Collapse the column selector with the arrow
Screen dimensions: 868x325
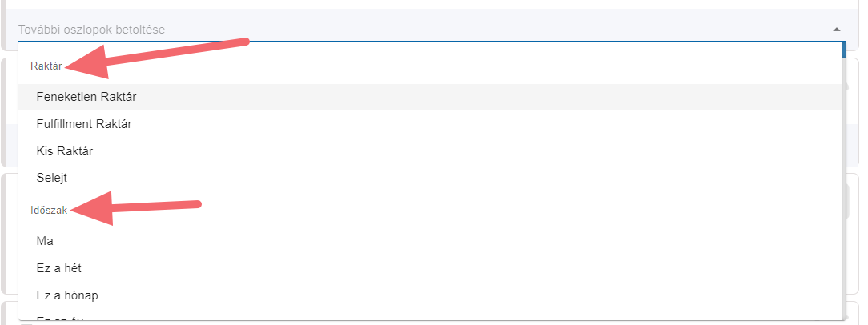836,30
